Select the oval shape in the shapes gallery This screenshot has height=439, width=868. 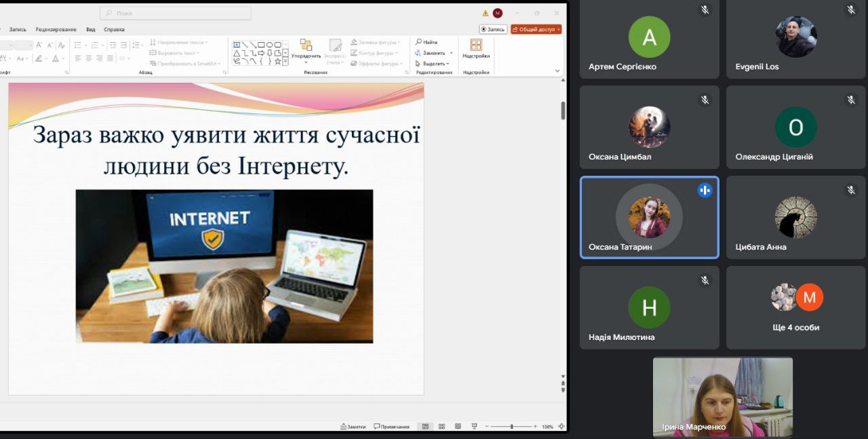click(269, 45)
